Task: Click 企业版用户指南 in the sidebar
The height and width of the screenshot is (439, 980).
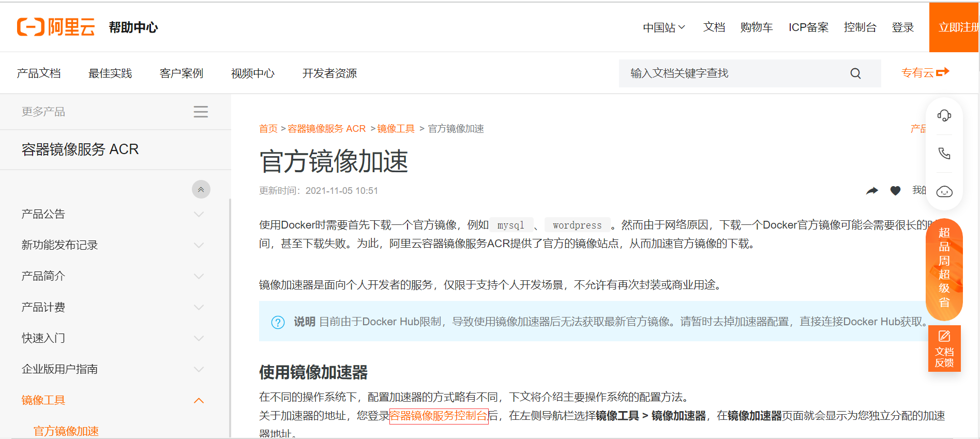Action: (x=60, y=369)
